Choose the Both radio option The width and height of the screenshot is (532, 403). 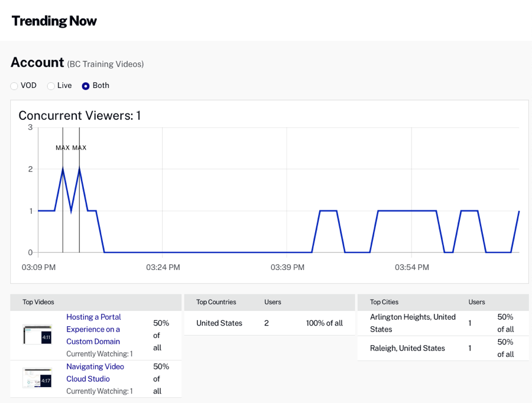pyautogui.click(x=86, y=86)
